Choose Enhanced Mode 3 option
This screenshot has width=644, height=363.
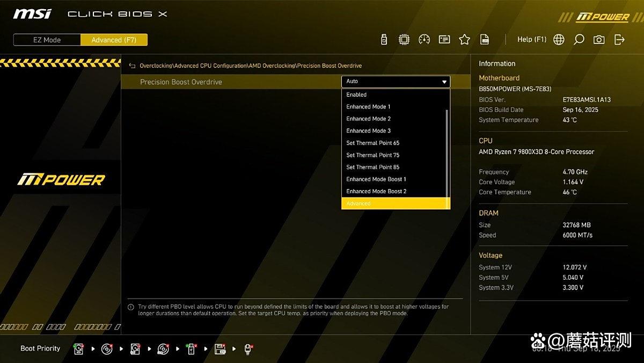394,131
